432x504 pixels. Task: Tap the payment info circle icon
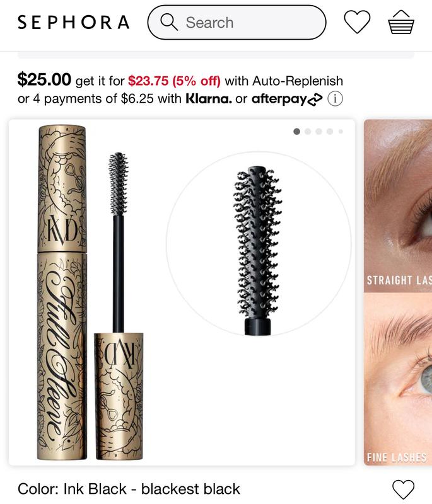pyautogui.click(x=335, y=99)
